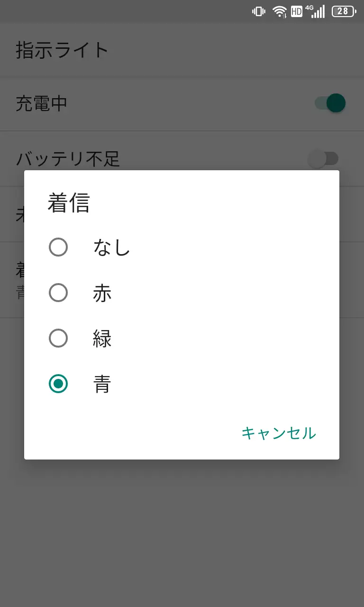Tap the 緑 option label
The image size is (364, 607).
pyautogui.click(x=102, y=338)
